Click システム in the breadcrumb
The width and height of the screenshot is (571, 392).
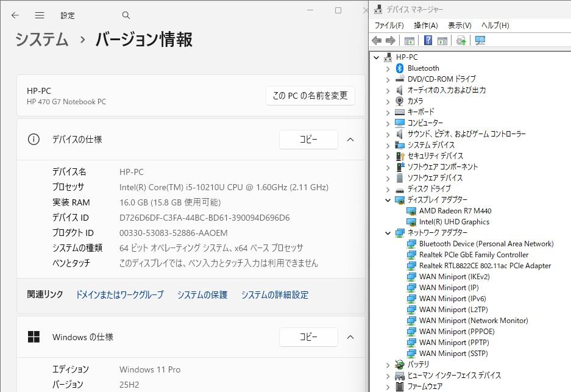(x=42, y=40)
